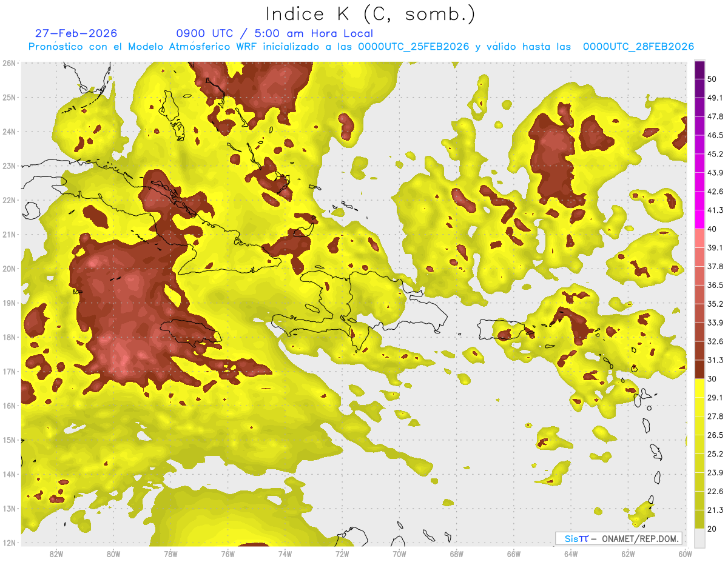Image resolution: width=728 pixels, height=562 pixels.
Task: Click the colorbar value '26.5'
Action: click(715, 435)
